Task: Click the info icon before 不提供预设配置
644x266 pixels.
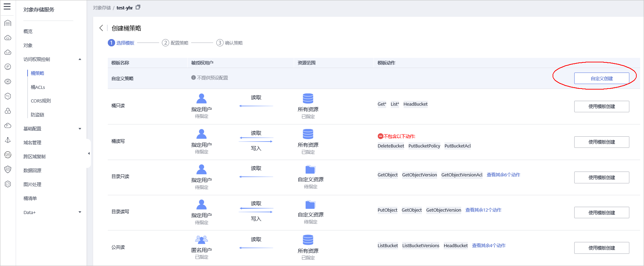Action: pyautogui.click(x=193, y=78)
